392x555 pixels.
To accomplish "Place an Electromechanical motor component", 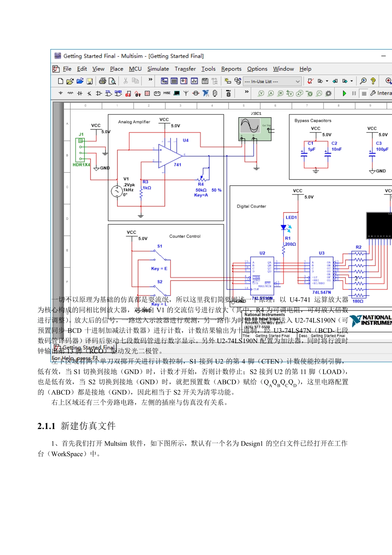I will (196, 93).
